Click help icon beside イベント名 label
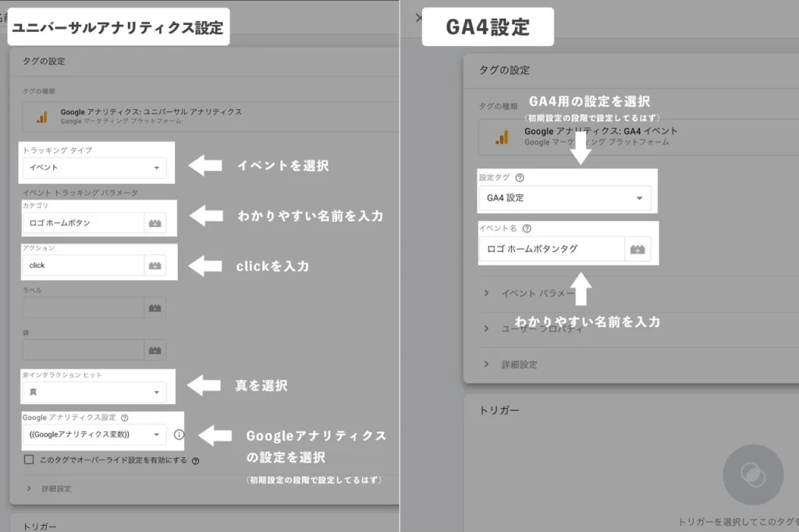This screenshot has width=799, height=532. point(527,229)
